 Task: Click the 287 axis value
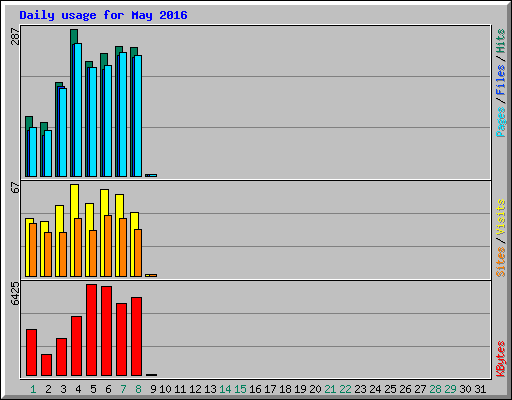[15, 36]
